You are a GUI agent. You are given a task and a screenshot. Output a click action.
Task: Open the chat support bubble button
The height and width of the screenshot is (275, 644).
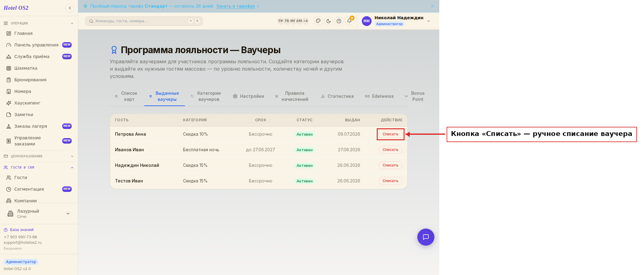point(426,237)
